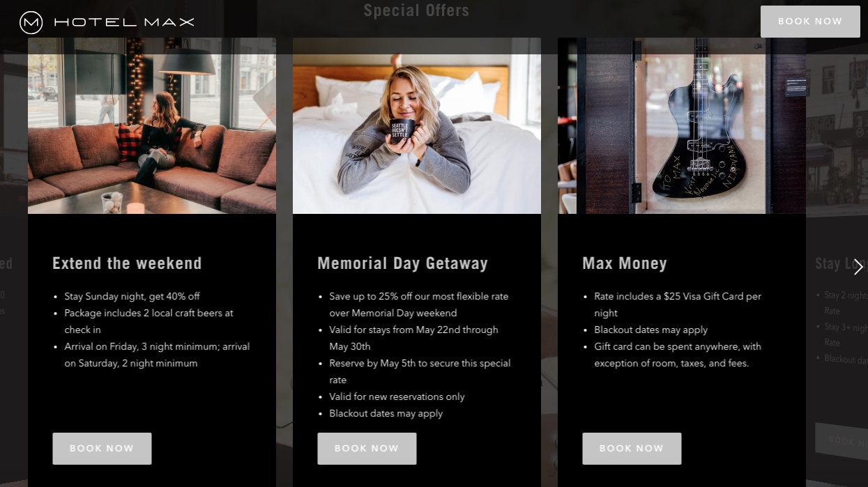Select the Memorial Day Getaway heading
Screen dimensions: 868x487
coord(402,263)
